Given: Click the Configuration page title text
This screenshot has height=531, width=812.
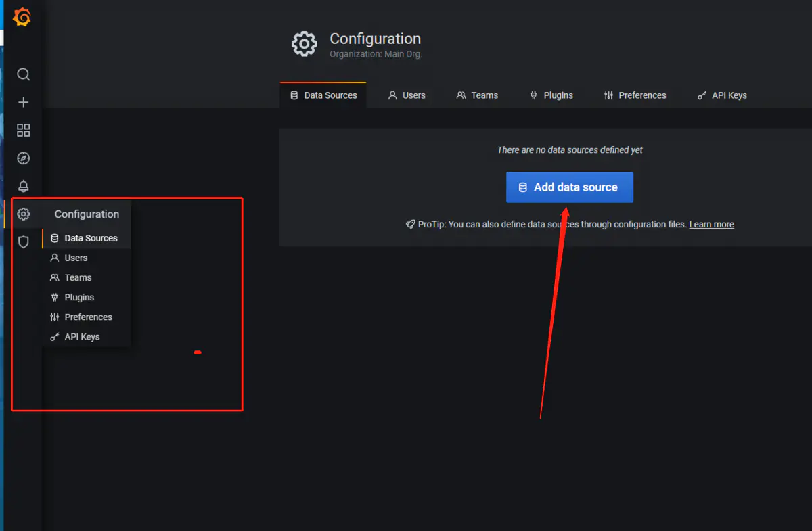Looking at the screenshot, I should click(x=375, y=39).
